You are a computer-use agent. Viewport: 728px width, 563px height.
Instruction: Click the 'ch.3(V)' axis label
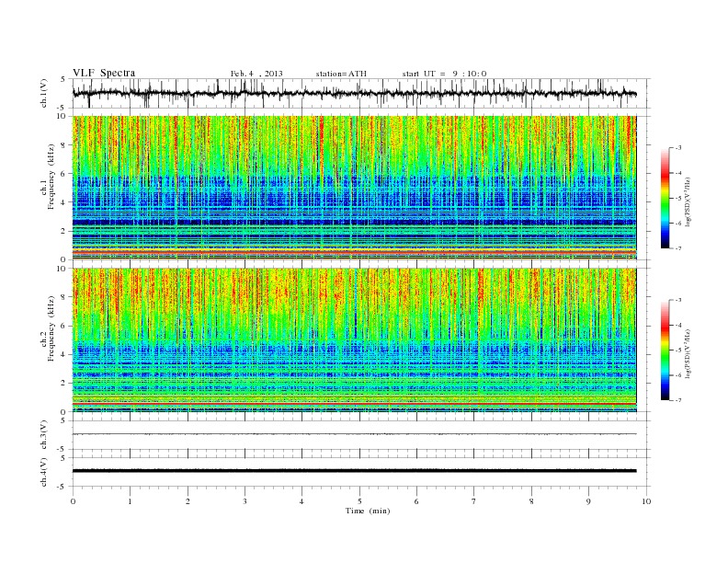pos(44,435)
